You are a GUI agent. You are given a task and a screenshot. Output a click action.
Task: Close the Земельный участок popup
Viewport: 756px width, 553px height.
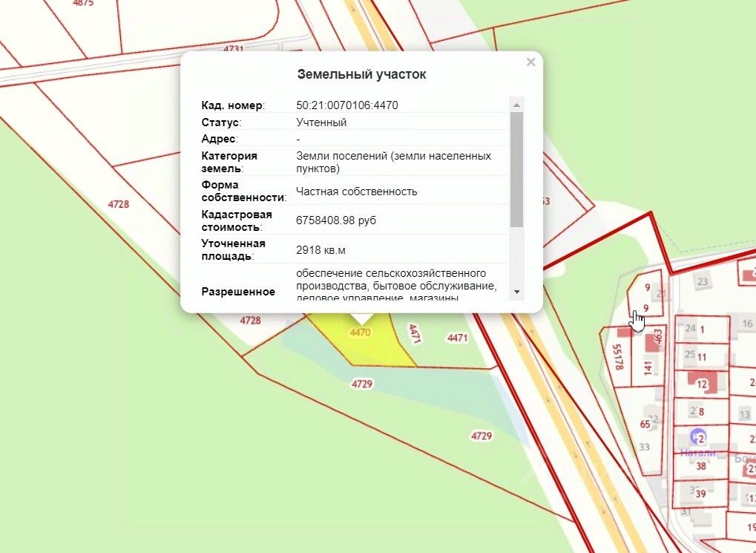point(531,62)
